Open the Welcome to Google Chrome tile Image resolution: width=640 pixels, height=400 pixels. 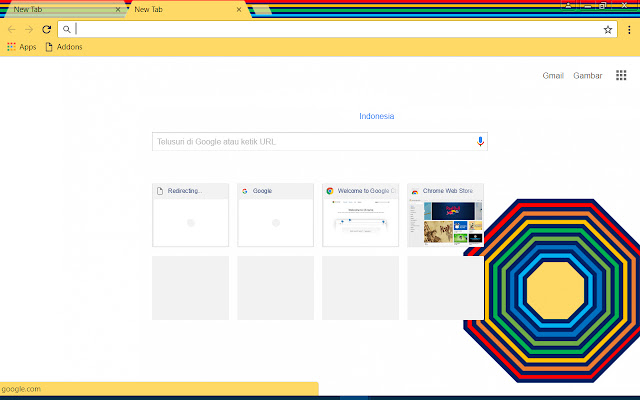(x=360, y=215)
